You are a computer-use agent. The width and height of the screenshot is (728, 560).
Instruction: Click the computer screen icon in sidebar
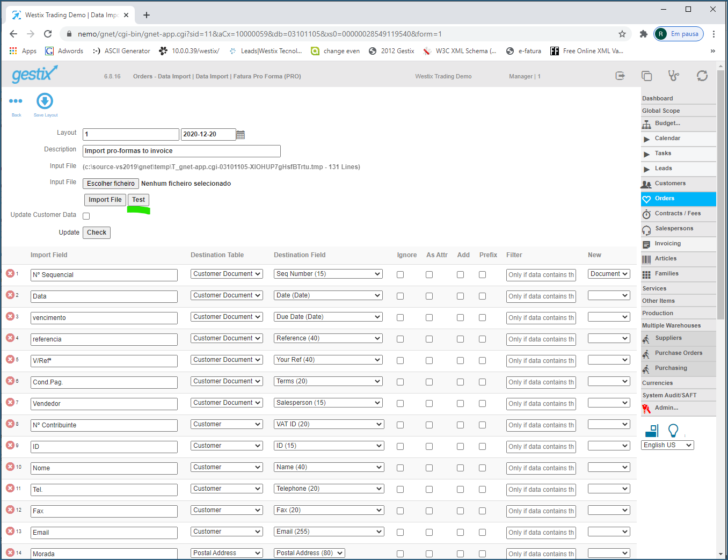click(x=652, y=431)
